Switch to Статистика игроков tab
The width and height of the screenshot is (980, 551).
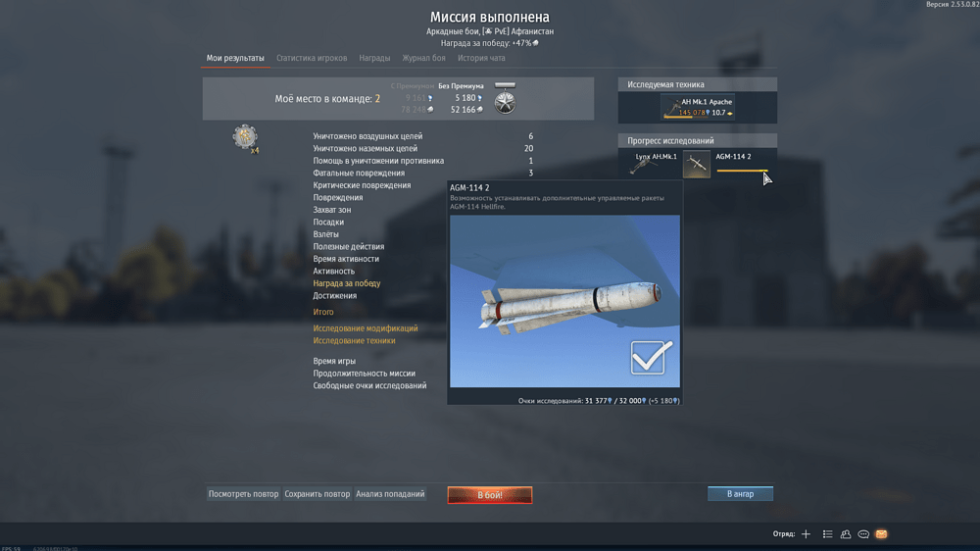pyautogui.click(x=312, y=58)
